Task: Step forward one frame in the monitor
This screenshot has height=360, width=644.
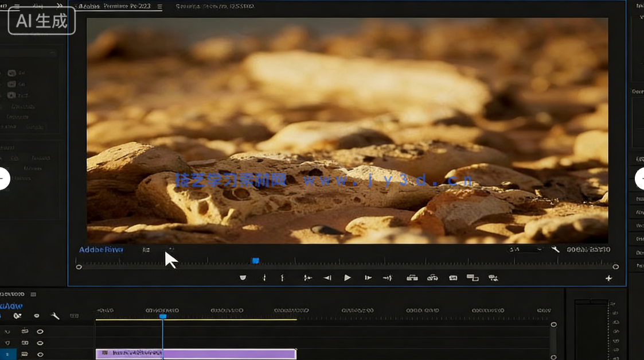Action: (368, 278)
